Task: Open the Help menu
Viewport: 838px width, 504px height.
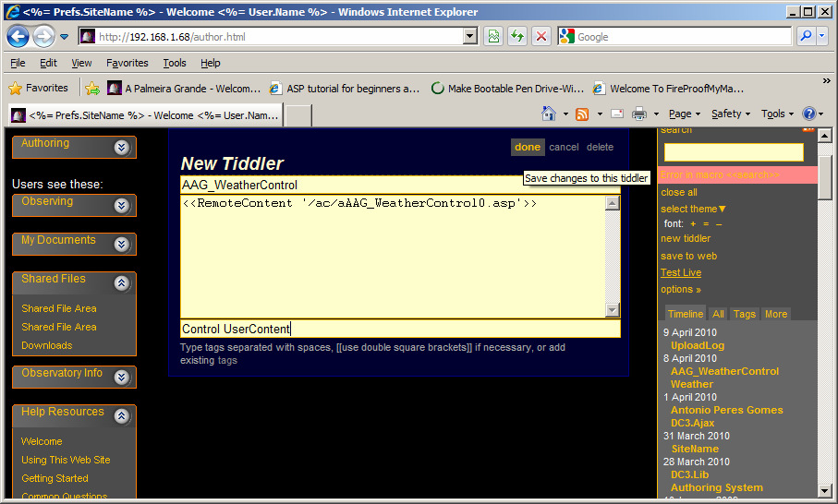Action: (x=211, y=63)
